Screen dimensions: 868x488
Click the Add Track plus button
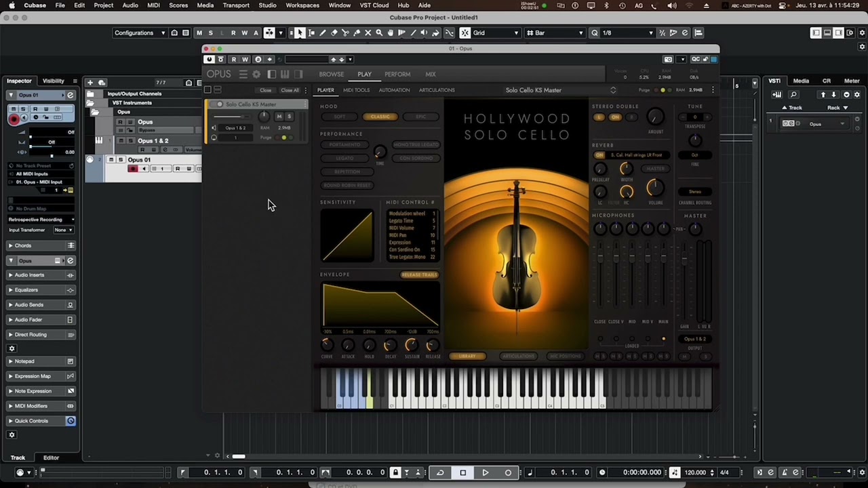click(90, 82)
